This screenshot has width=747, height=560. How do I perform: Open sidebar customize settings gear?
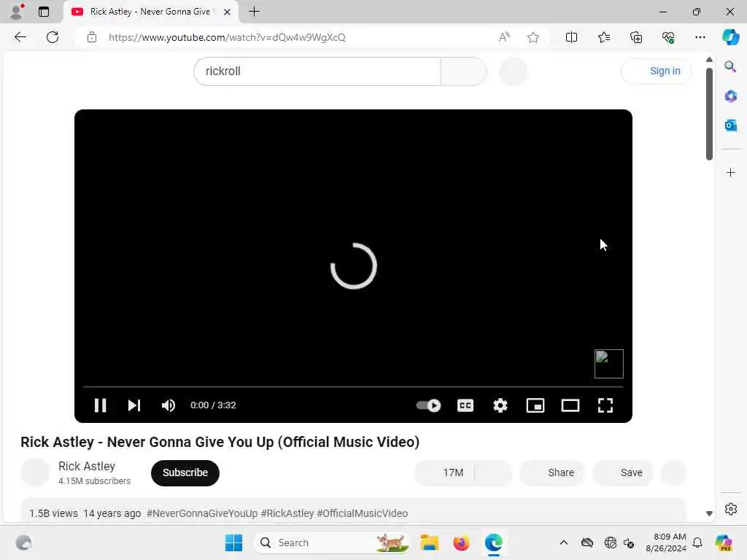730,509
